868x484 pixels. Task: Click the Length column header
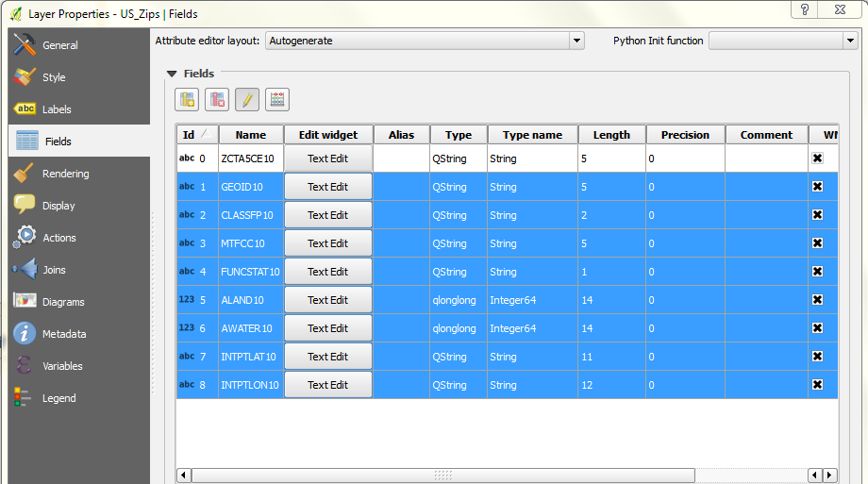[x=611, y=135]
